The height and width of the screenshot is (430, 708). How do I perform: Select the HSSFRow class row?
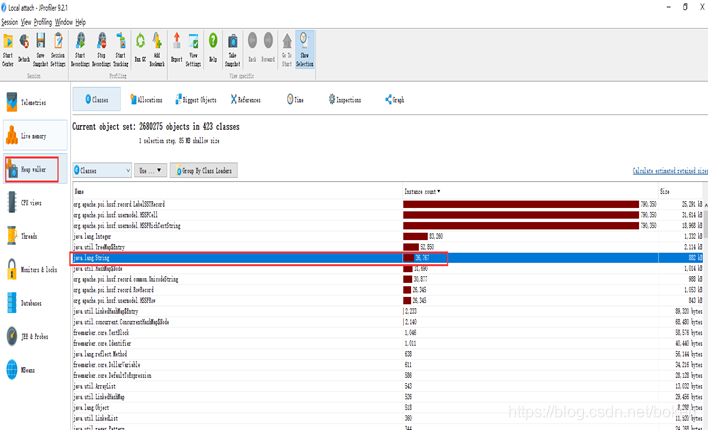387,300
